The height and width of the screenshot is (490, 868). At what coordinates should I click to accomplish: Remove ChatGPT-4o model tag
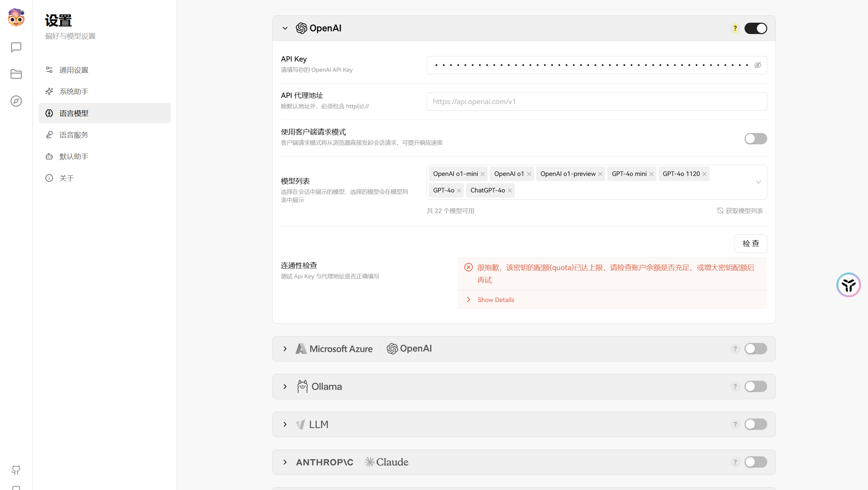click(x=510, y=190)
